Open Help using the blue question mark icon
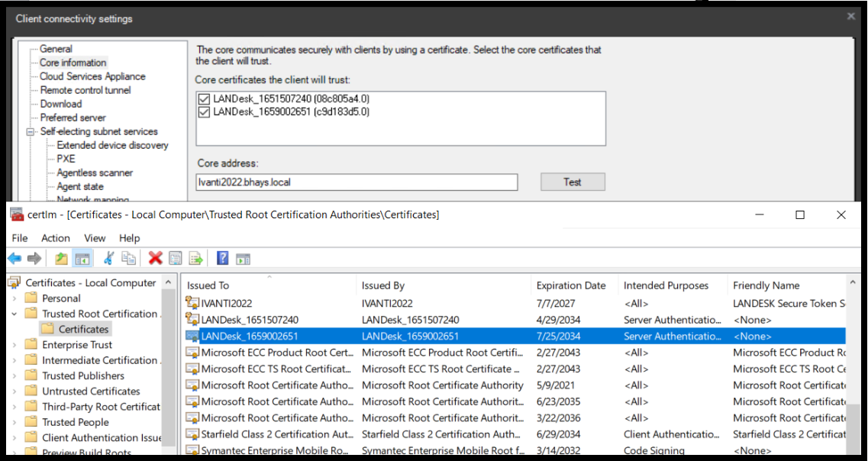Screen dimensions: 868x461 click(221, 258)
